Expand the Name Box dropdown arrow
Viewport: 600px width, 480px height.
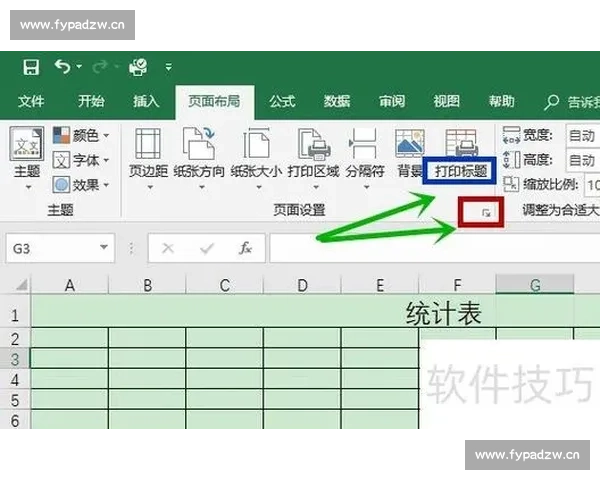[x=103, y=247]
